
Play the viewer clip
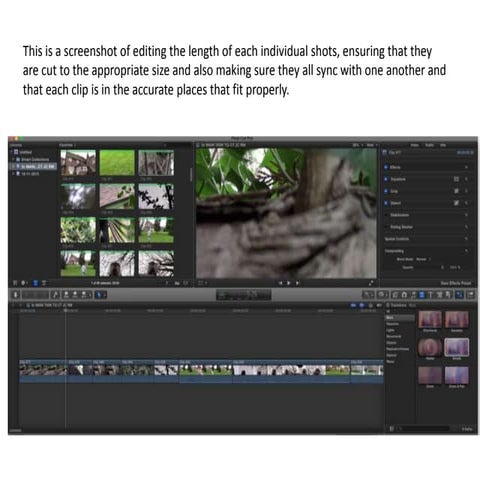coord(289,283)
